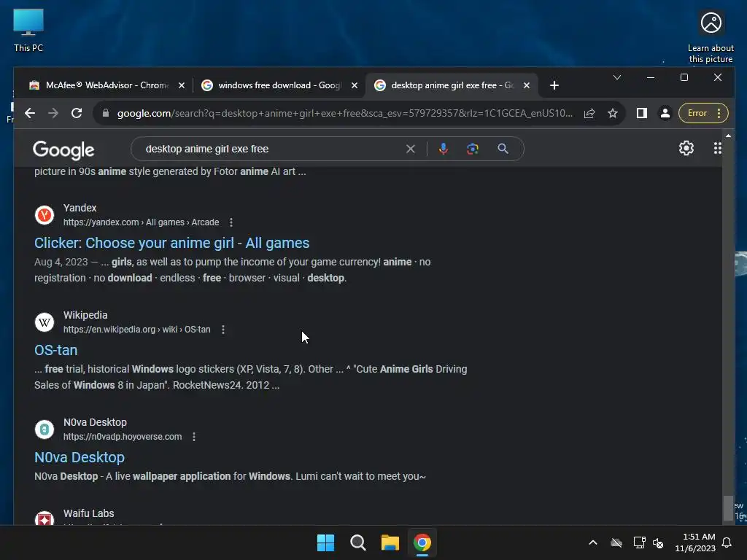Go back to the previous page

click(30, 113)
